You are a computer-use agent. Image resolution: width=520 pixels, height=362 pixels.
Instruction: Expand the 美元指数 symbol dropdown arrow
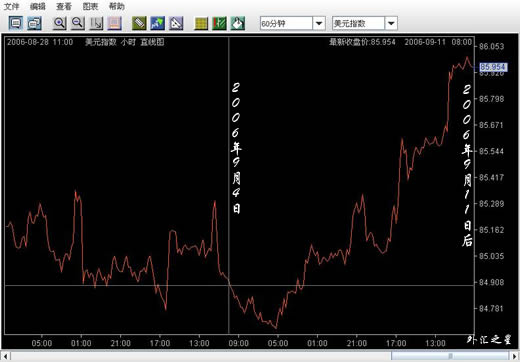[391, 23]
